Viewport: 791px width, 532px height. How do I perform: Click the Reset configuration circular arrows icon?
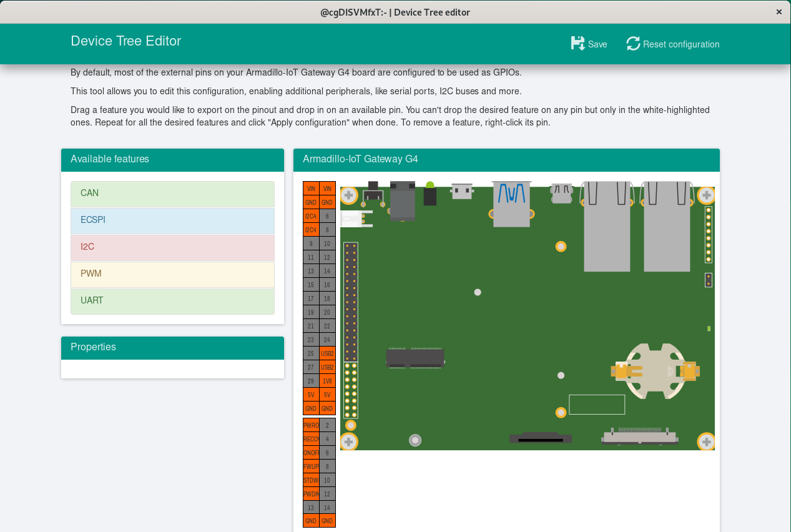click(x=633, y=44)
